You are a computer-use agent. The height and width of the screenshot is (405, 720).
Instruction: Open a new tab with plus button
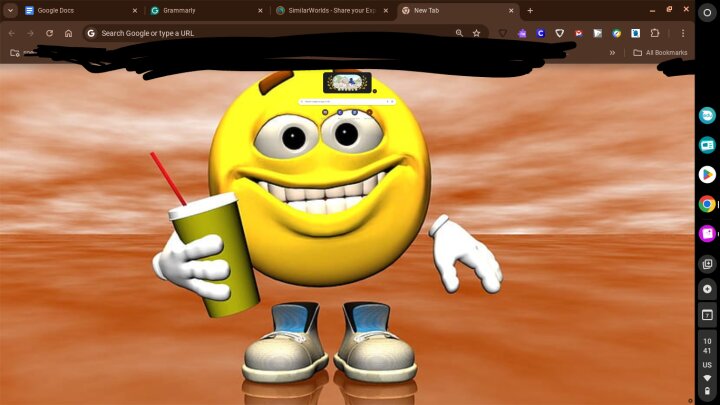pyautogui.click(x=530, y=10)
